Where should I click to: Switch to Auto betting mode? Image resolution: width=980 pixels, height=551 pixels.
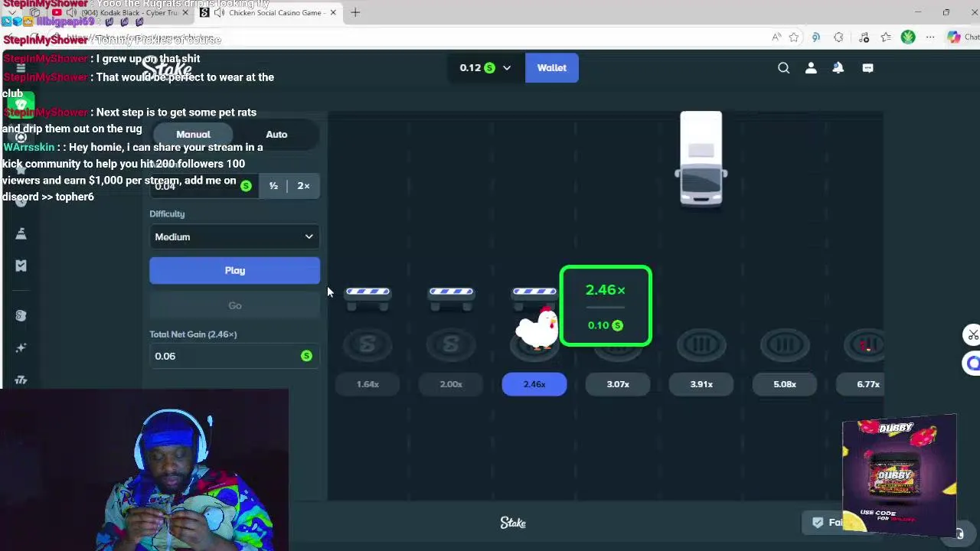coord(276,135)
